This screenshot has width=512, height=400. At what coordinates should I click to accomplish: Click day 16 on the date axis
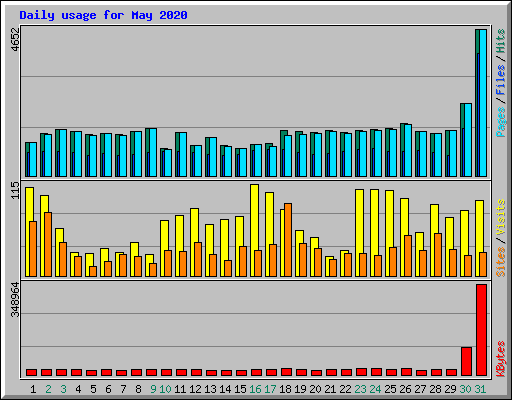[x=255, y=389]
